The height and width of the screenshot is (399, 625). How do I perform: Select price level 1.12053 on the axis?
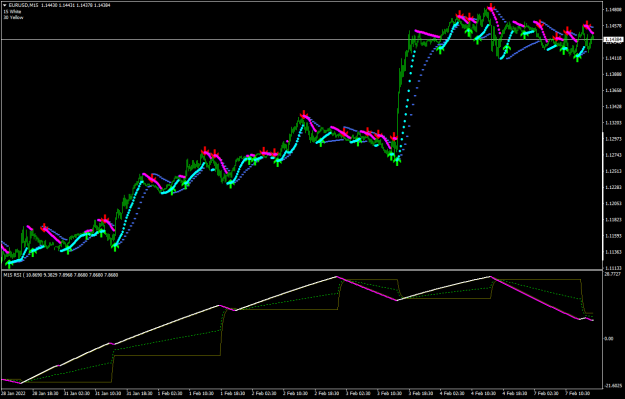point(613,204)
